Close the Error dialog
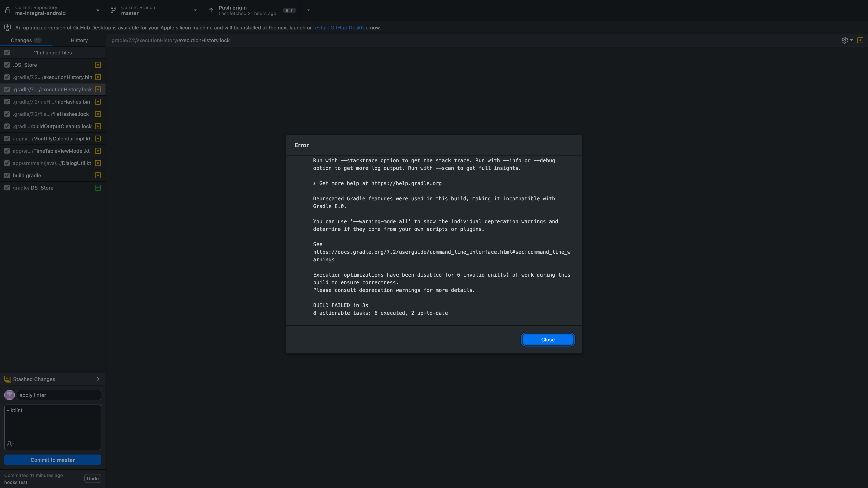868x488 pixels. coord(548,340)
